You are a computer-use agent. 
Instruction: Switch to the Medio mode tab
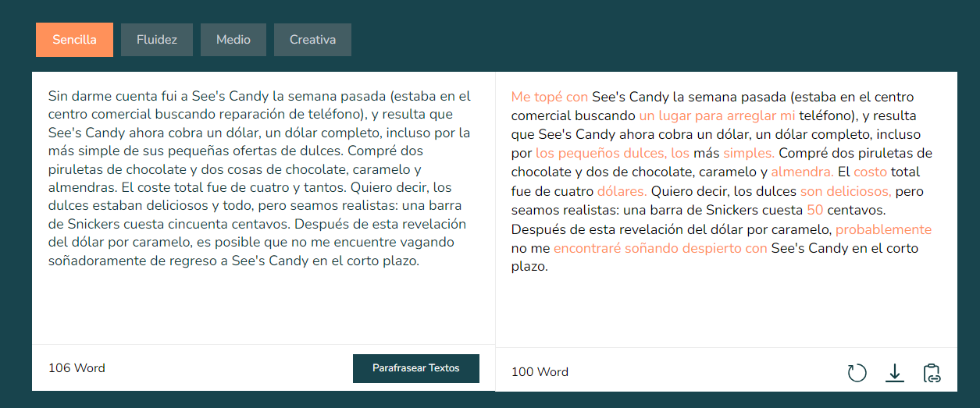[233, 40]
